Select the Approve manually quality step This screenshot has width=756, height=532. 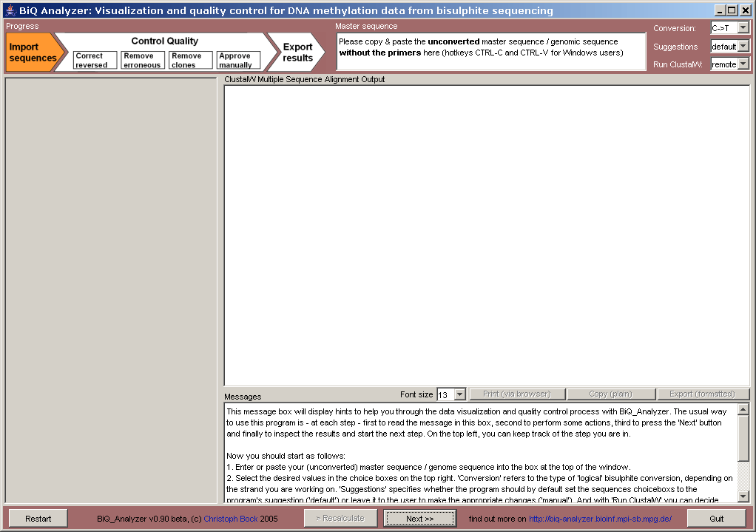point(238,60)
